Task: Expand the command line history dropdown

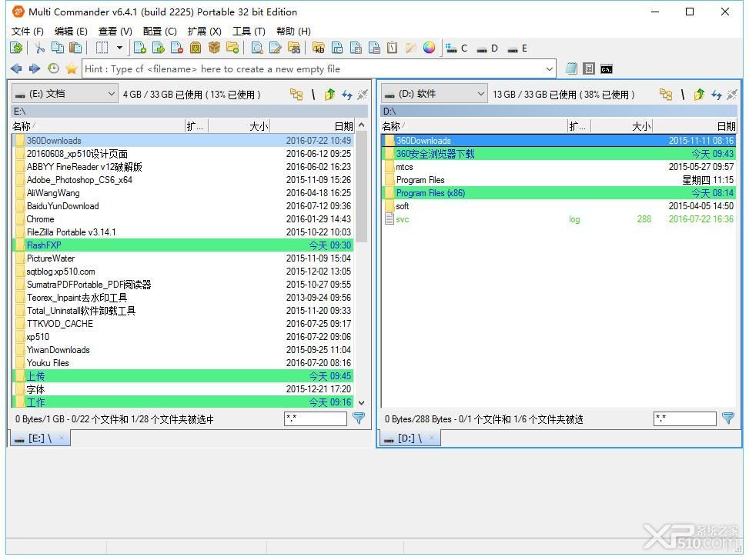Action: (550, 69)
